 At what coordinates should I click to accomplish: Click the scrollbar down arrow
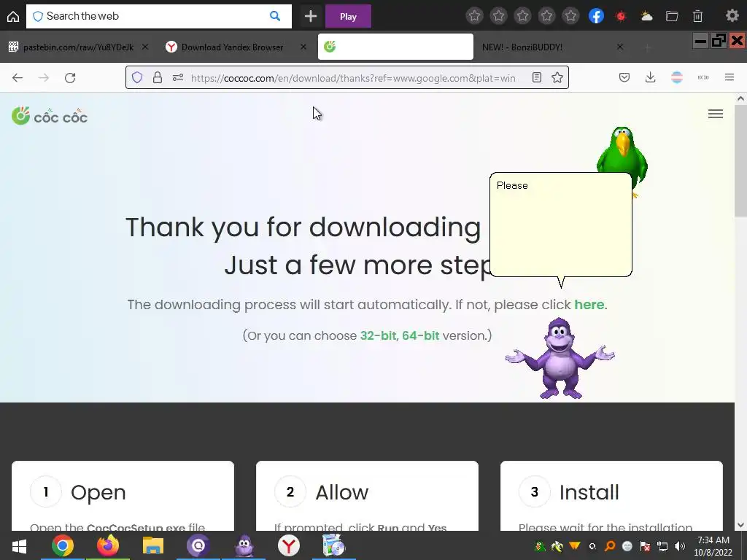pos(740,525)
